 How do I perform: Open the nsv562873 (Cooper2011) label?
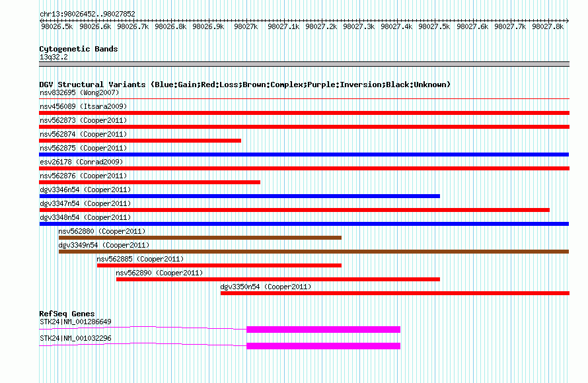[x=83, y=120]
